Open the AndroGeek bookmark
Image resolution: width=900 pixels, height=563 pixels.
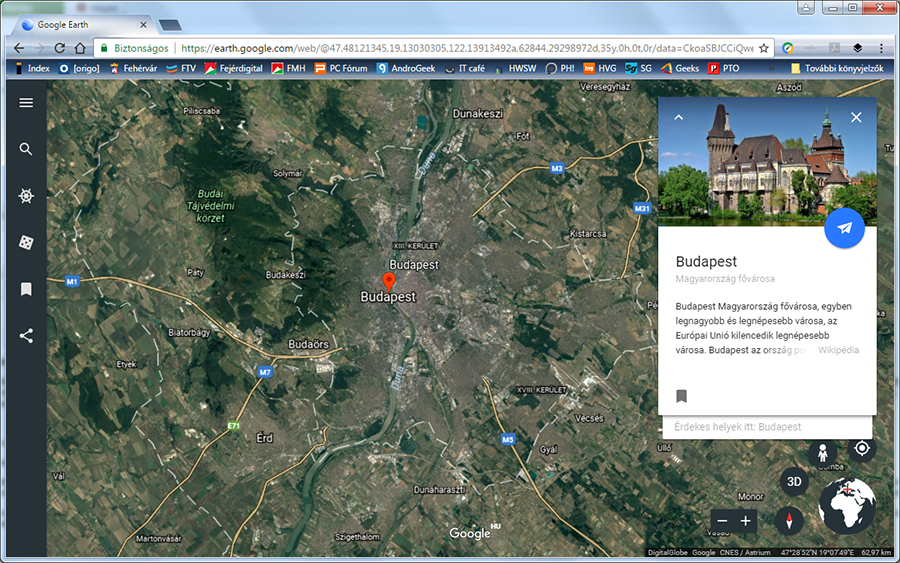click(406, 68)
